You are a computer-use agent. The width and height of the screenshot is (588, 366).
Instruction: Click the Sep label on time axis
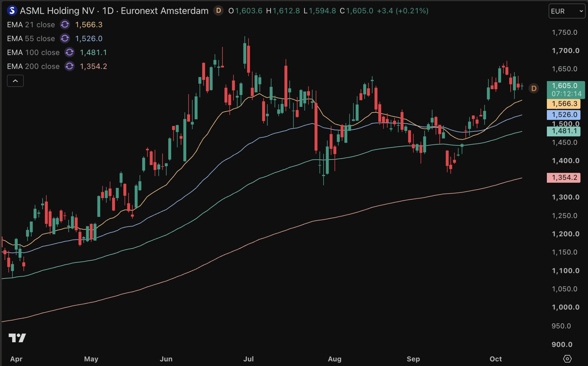(x=413, y=359)
